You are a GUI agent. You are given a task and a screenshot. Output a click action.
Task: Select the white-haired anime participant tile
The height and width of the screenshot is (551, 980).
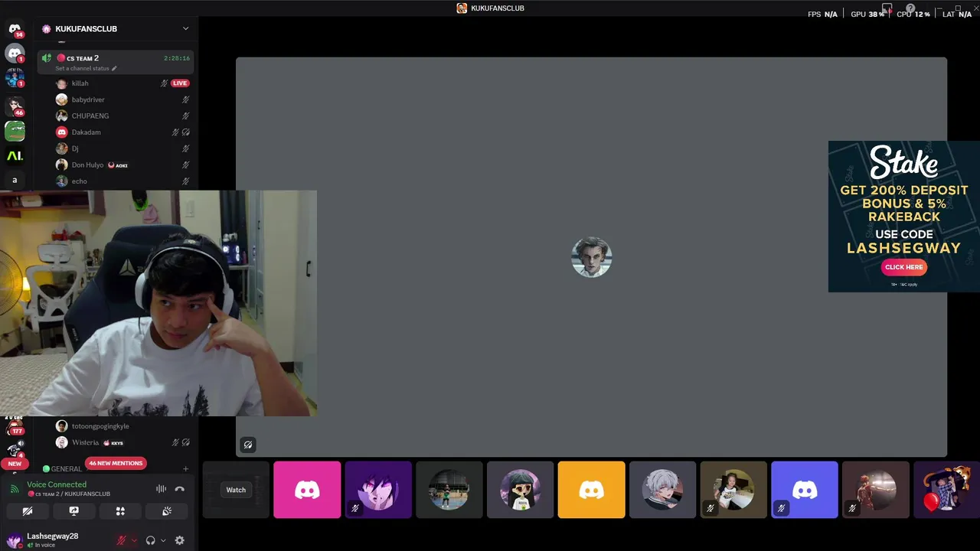click(x=662, y=490)
